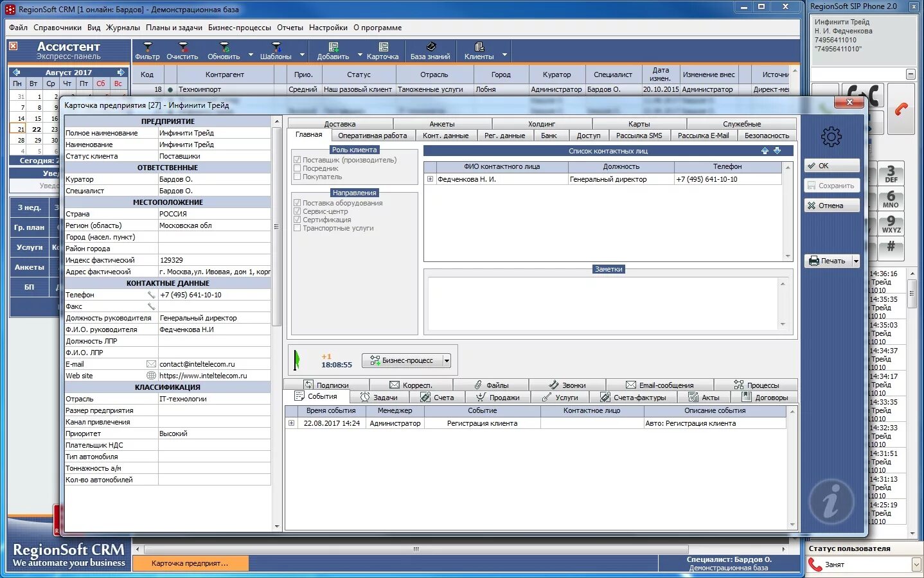Click inside the Заметки notes field
Screen dimensions: 924x578
click(603, 304)
